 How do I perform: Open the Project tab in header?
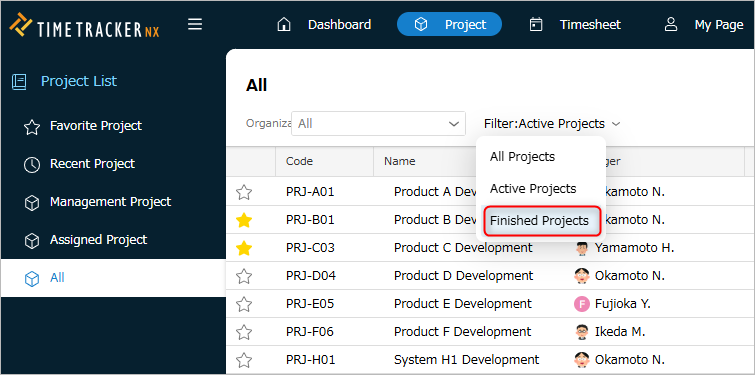[x=449, y=25]
